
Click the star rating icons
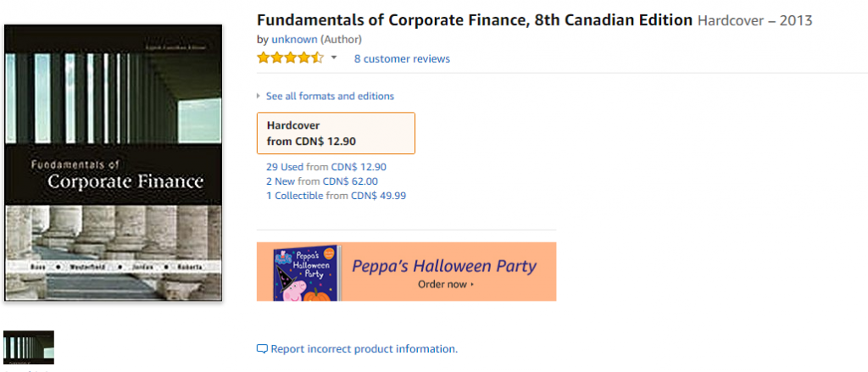pos(290,58)
